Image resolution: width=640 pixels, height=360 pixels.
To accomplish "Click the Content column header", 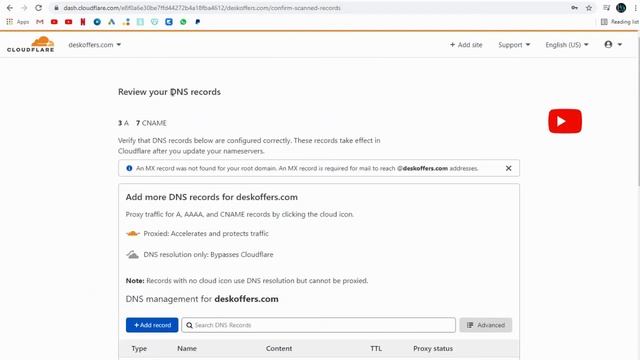I will click(x=279, y=348).
